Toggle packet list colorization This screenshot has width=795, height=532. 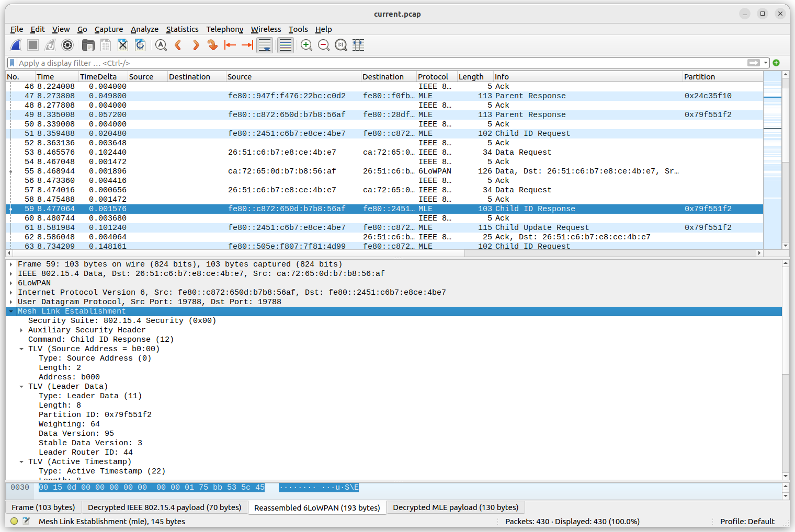pyautogui.click(x=285, y=45)
